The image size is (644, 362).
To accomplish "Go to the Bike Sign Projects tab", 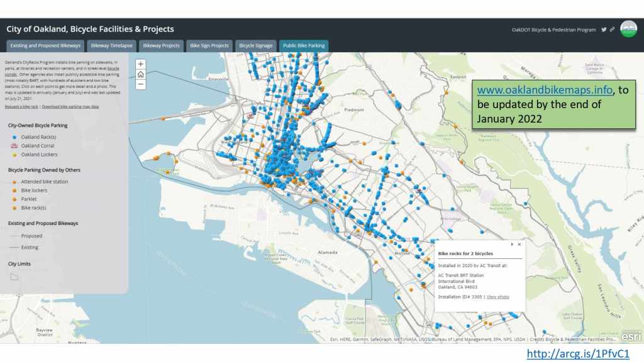I will [209, 46].
